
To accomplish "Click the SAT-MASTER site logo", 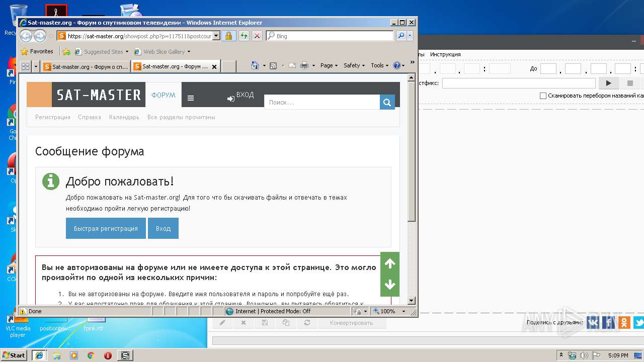I will (x=99, y=95).
